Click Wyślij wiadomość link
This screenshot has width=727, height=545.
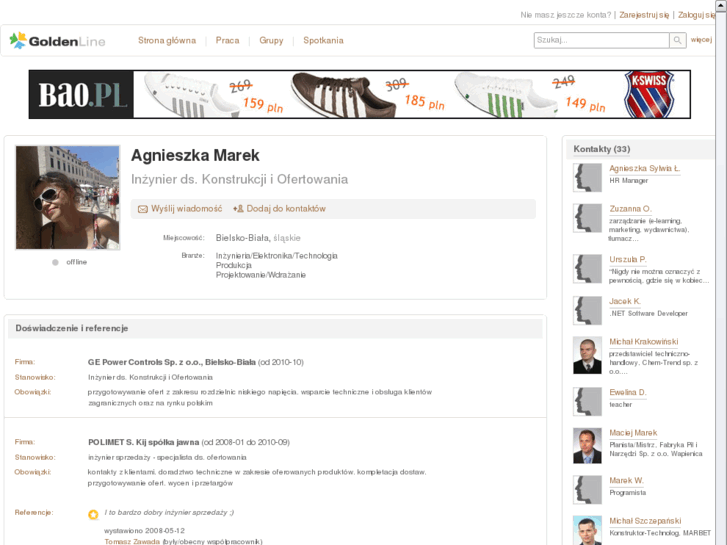pyautogui.click(x=186, y=209)
